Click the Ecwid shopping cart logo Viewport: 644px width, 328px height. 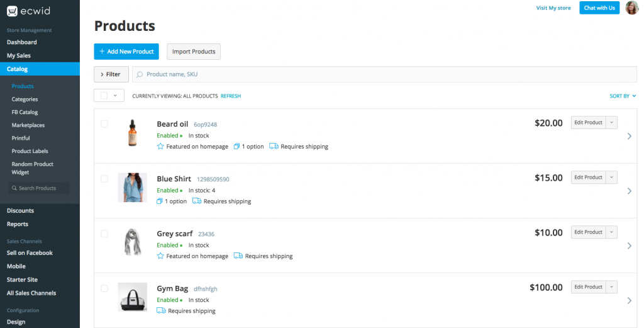click(x=12, y=11)
